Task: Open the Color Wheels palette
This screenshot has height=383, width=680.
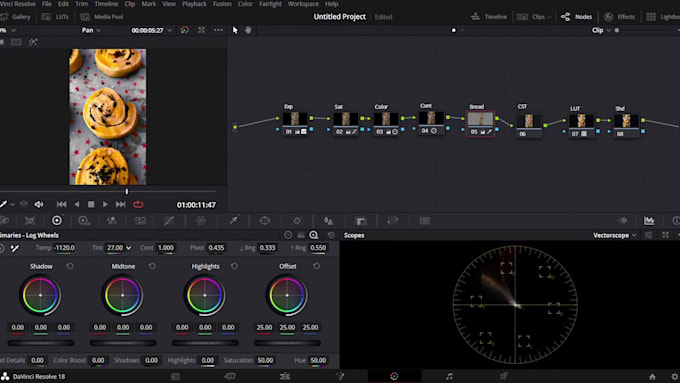Action: 57,220
